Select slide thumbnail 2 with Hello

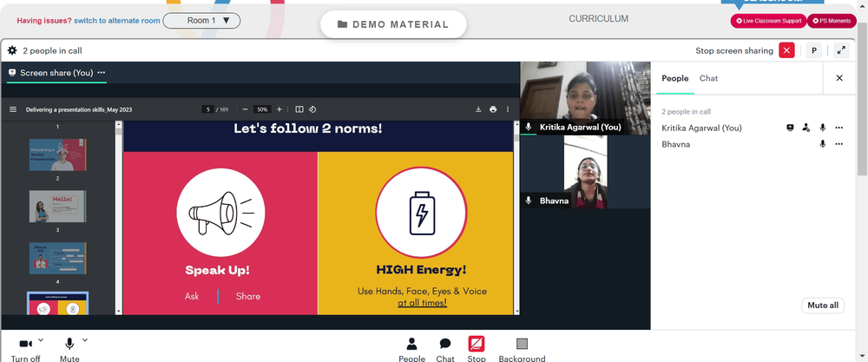57,206
